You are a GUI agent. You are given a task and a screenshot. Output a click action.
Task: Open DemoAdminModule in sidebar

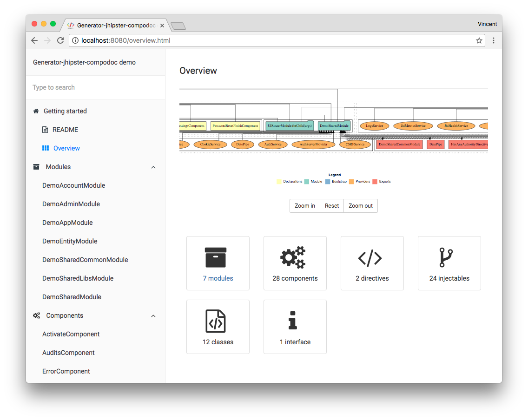point(71,204)
